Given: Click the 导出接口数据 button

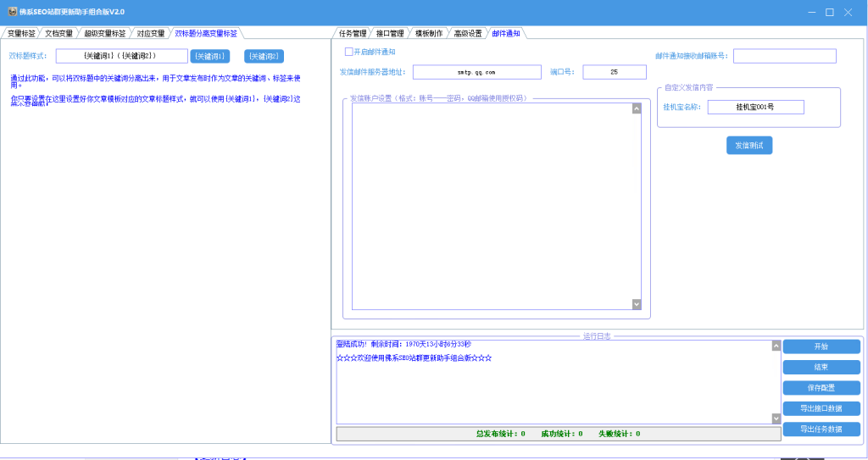Looking at the screenshot, I should click(x=821, y=408).
